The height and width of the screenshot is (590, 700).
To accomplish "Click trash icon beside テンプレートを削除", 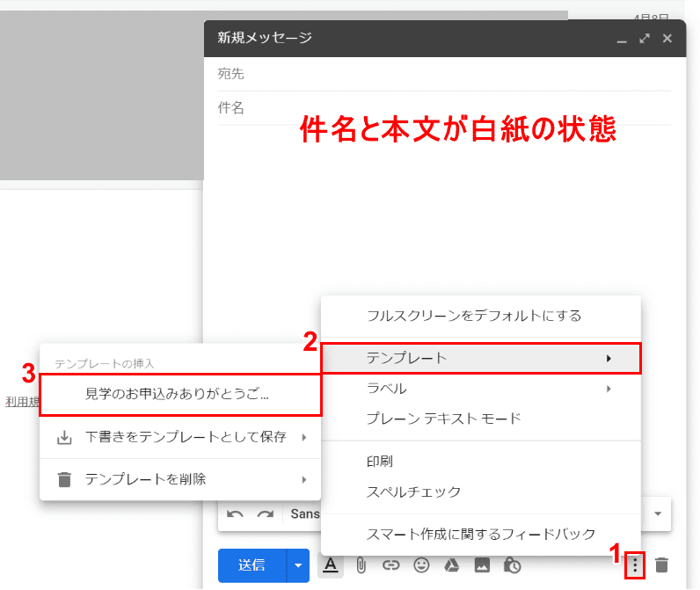I will tap(64, 480).
